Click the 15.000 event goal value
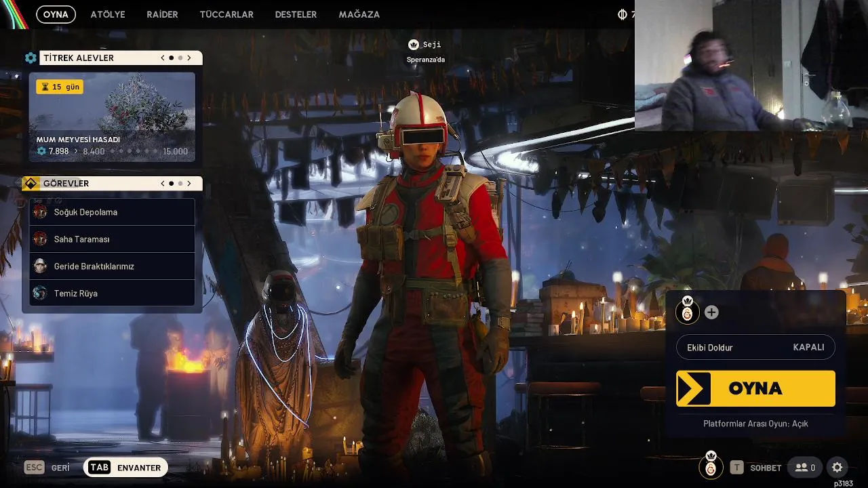This screenshot has width=868, height=488. (175, 151)
